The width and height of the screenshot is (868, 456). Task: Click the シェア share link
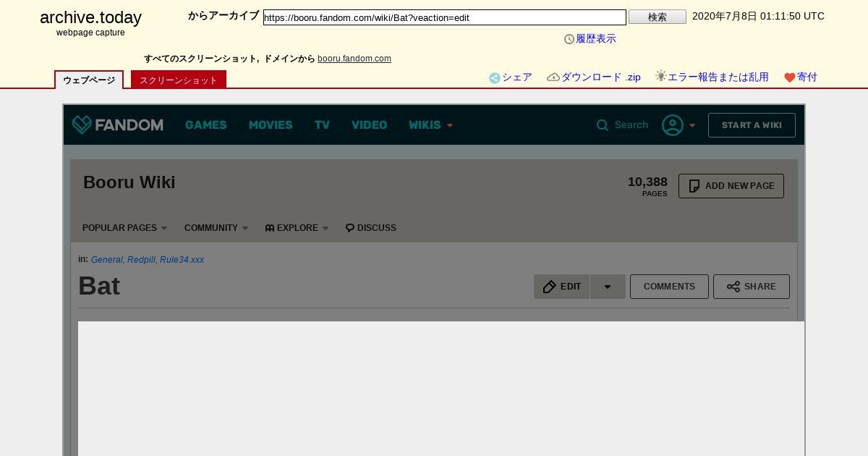(x=517, y=77)
